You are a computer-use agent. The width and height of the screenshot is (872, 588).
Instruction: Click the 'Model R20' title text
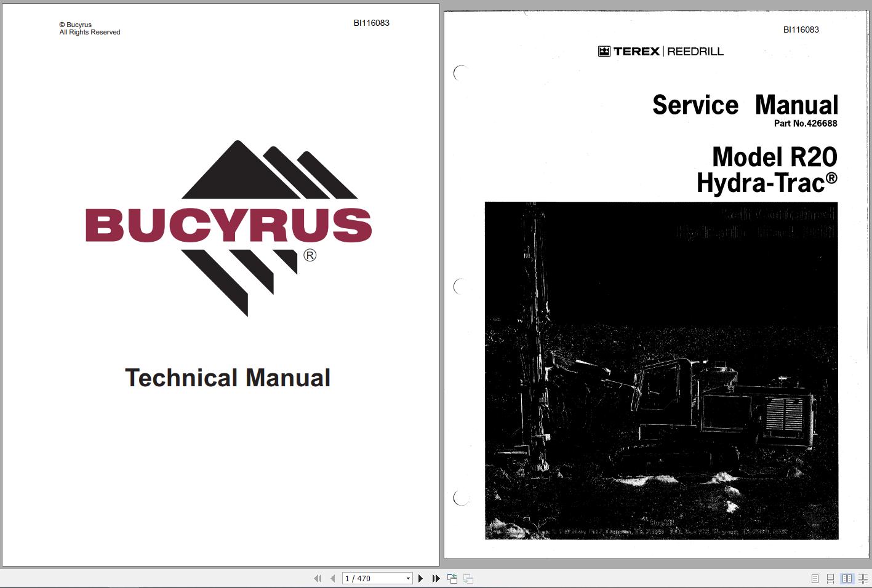[x=775, y=156]
